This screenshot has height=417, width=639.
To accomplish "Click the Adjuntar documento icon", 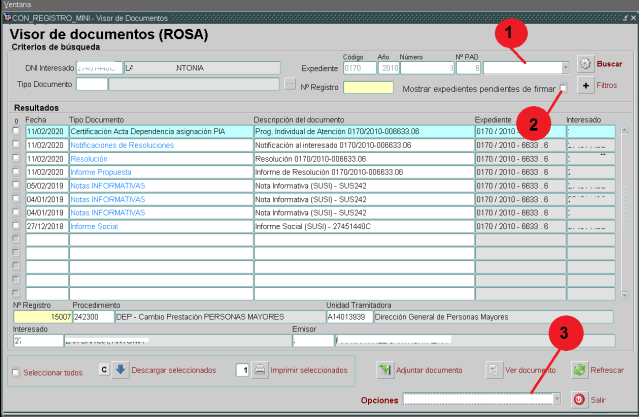I will [384, 370].
